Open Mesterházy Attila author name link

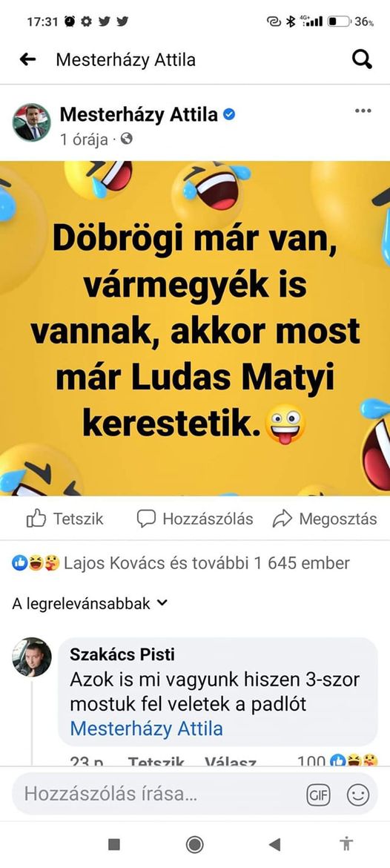point(139,114)
